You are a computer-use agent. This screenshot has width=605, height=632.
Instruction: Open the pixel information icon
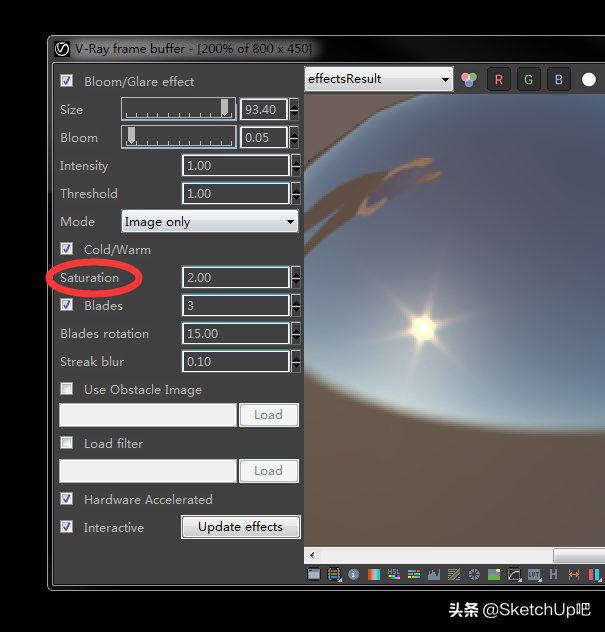pyautogui.click(x=353, y=574)
